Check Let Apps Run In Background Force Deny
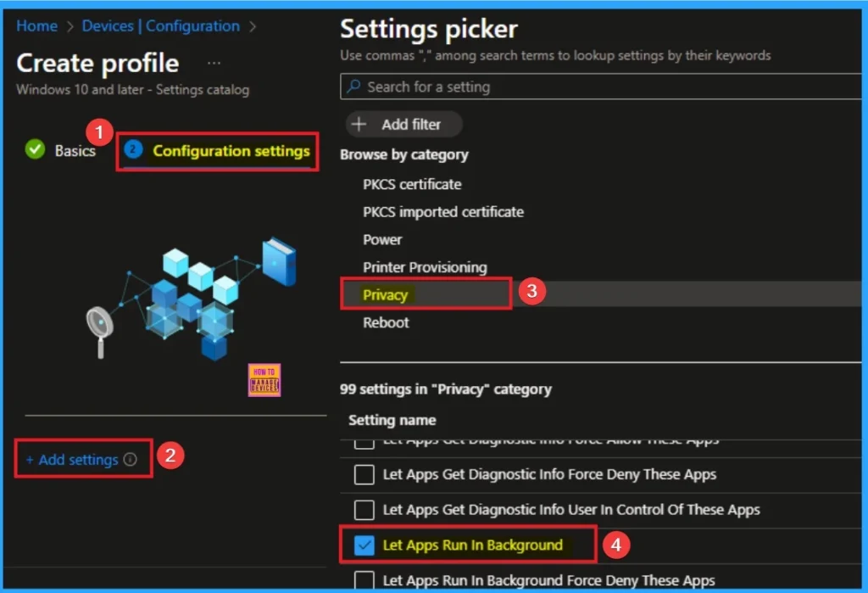The width and height of the screenshot is (868, 593). pos(364,580)
